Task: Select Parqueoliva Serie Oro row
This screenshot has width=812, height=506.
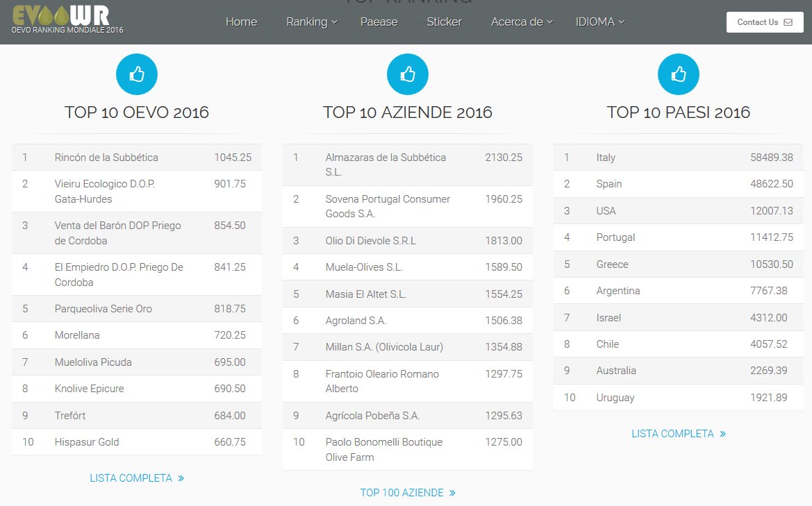Action: [x=137, y=309]
